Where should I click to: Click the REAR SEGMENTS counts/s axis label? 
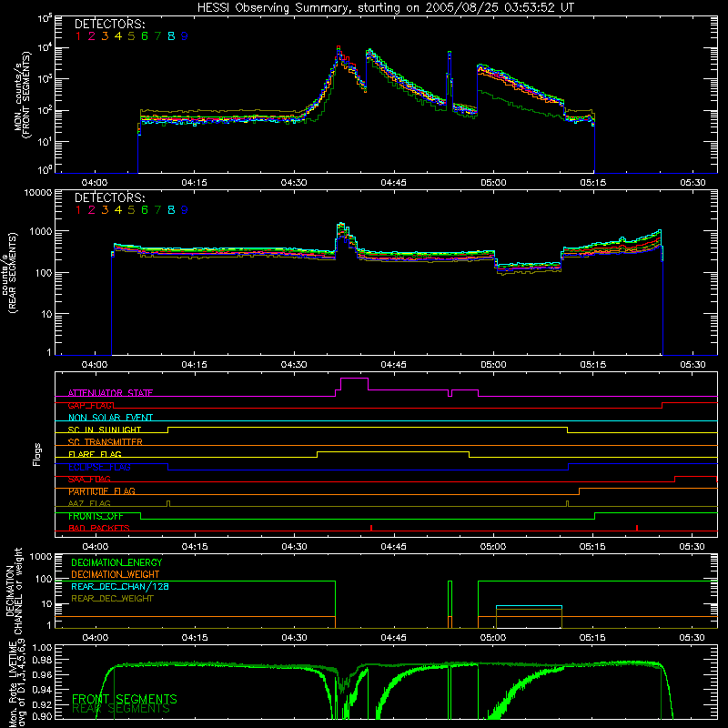tap(9, 272)
